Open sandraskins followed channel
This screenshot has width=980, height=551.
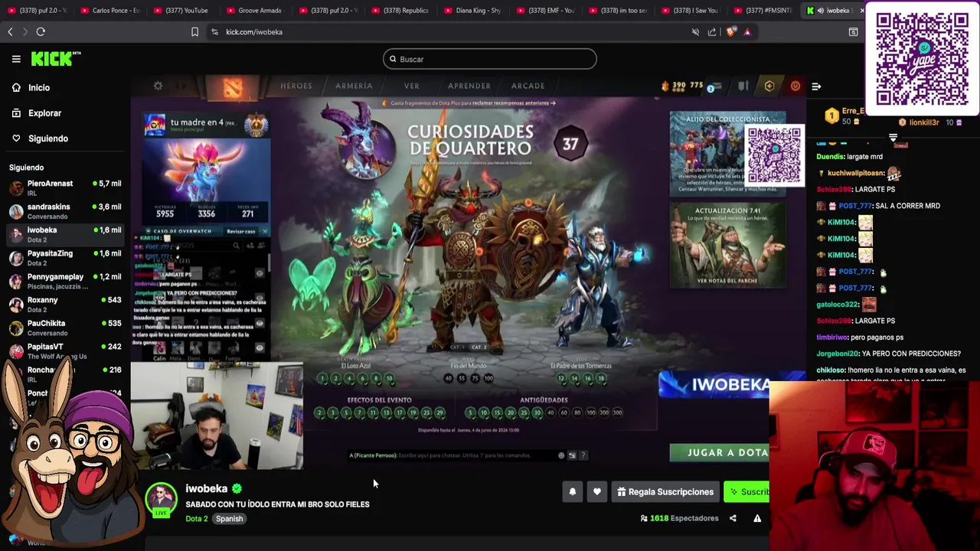pyautogui.click(x=65, y=211)
